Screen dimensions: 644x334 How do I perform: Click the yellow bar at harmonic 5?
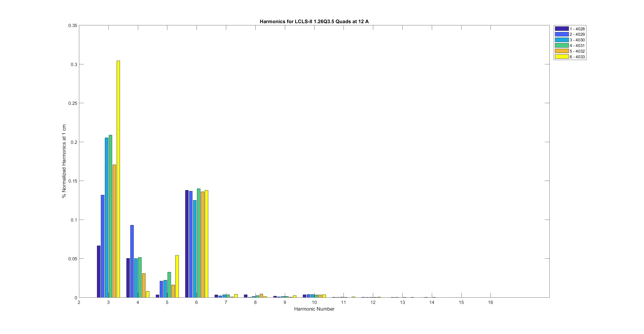click(177, 276)
